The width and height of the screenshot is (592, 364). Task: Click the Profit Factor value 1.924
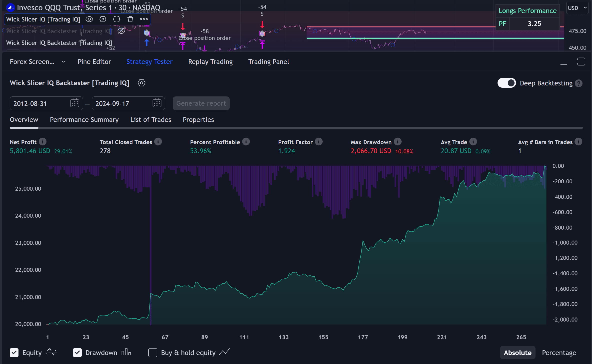coord(287,151)
